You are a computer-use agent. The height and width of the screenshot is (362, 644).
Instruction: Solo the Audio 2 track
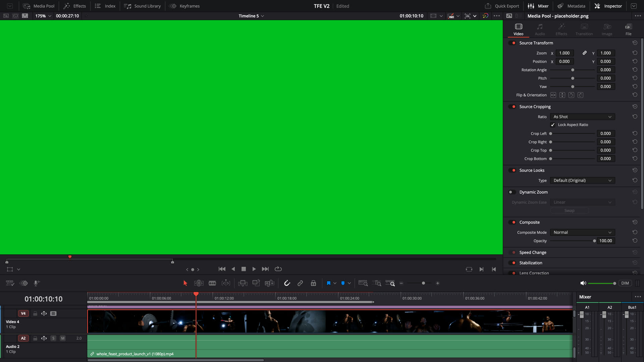[x=53, y=339]
